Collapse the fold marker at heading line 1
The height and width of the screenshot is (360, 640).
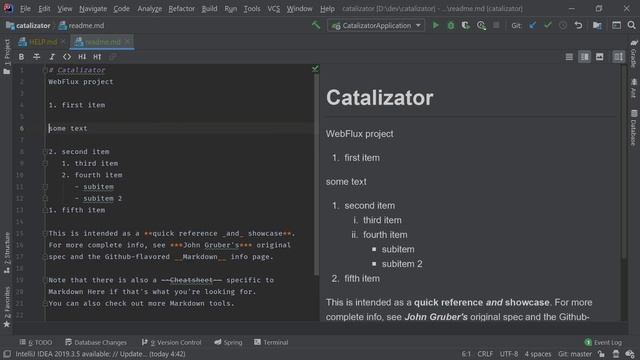coord(45,70)
